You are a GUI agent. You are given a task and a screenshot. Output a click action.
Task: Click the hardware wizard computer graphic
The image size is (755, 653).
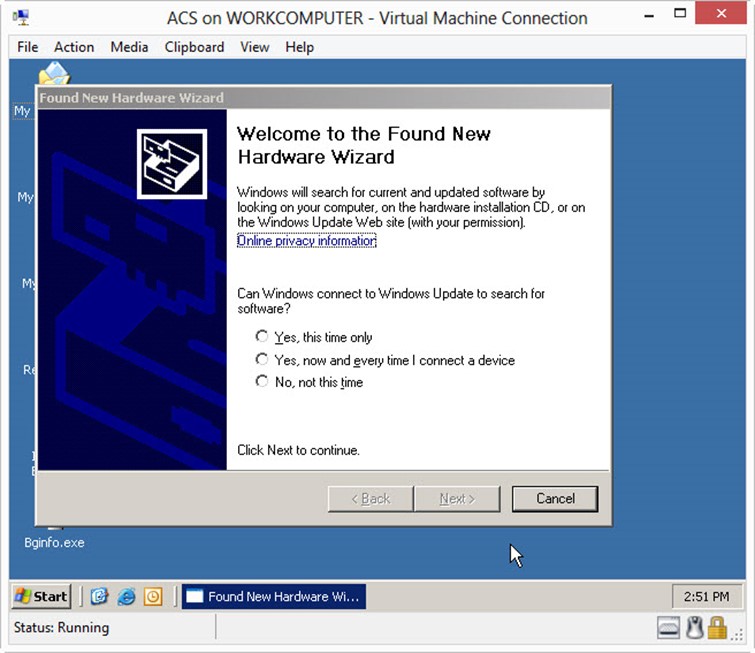click(172, 164)
